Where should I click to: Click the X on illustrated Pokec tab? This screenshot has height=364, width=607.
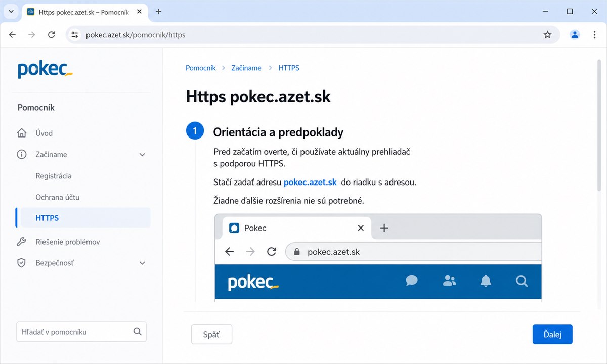tap(361, 228)
